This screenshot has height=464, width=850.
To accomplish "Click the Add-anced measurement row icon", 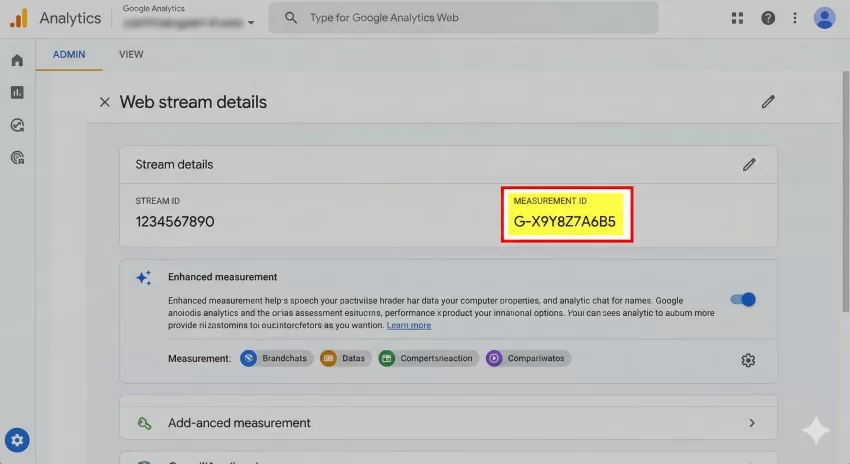I will [x=144, y=423].
